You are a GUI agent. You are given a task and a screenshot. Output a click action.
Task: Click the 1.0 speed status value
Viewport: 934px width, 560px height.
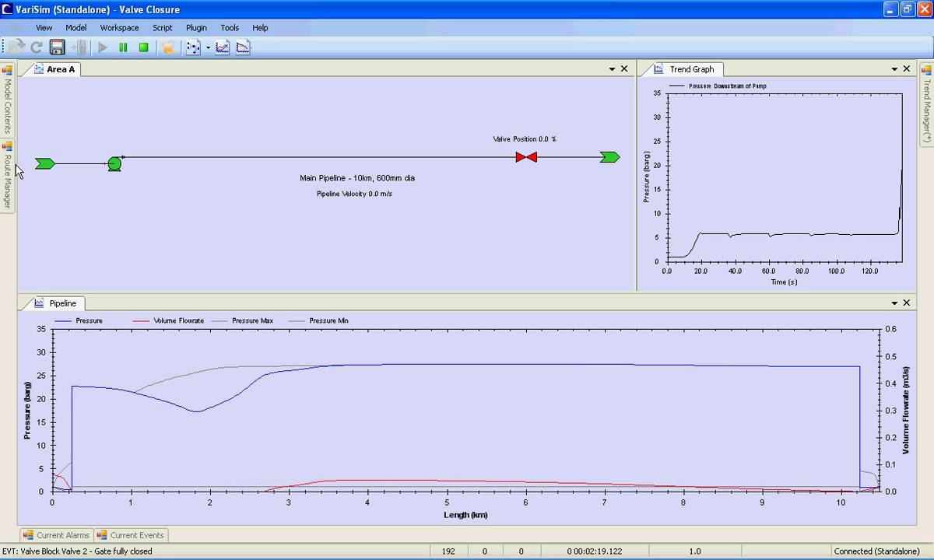(x=694, y=551)
